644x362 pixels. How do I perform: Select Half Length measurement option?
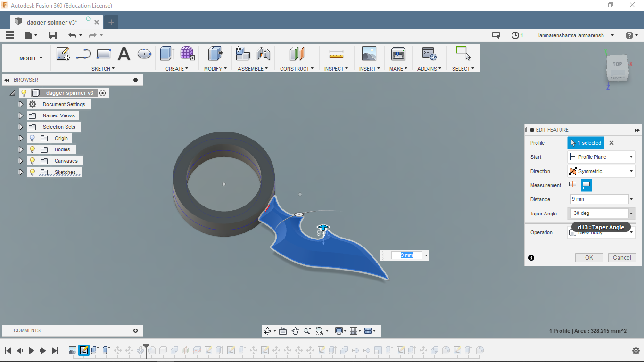tap(573, 185)
